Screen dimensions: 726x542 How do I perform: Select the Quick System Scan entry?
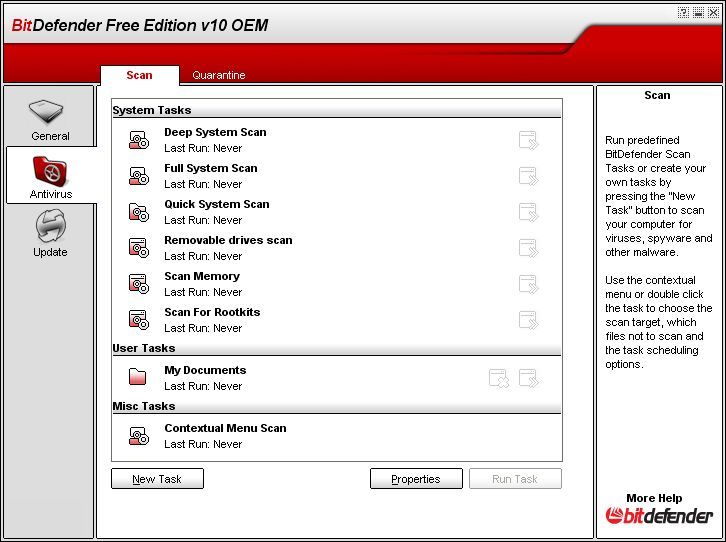coord(217,204)
